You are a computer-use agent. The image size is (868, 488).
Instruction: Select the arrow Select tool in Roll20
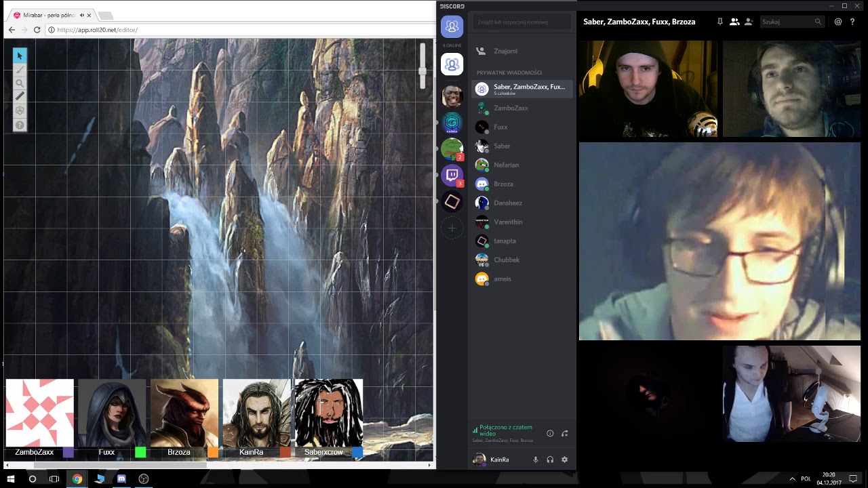[x=20, y=56]
